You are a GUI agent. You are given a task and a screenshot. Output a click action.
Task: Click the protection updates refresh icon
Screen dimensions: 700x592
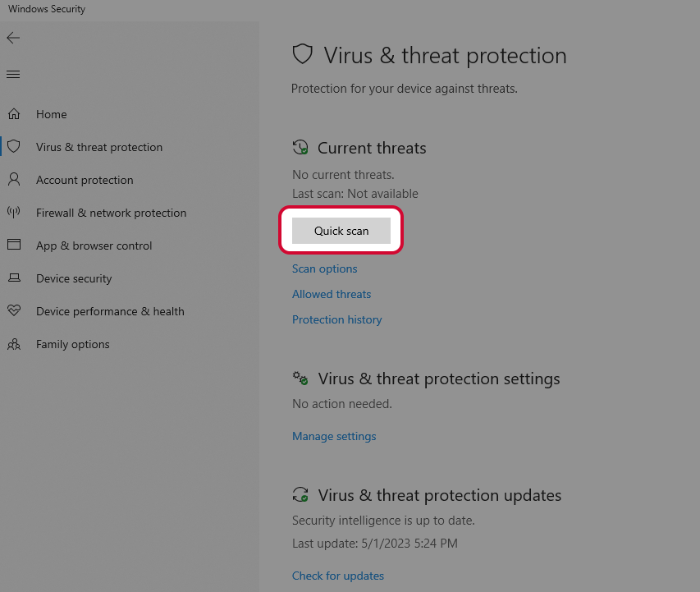300,495
